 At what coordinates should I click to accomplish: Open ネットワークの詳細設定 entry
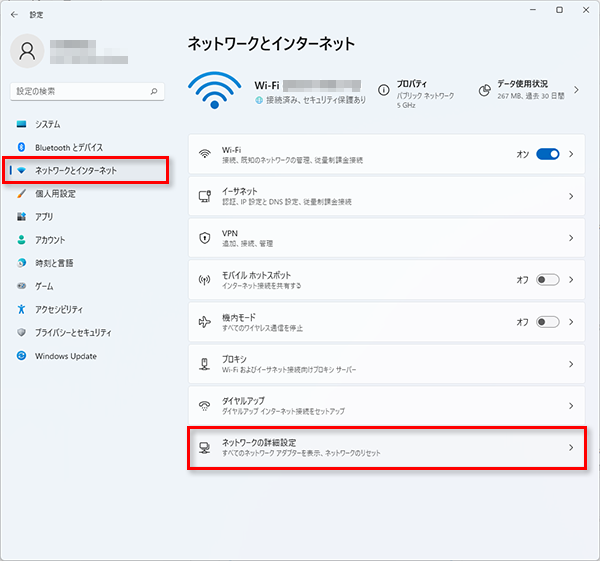tap(386, 447)
